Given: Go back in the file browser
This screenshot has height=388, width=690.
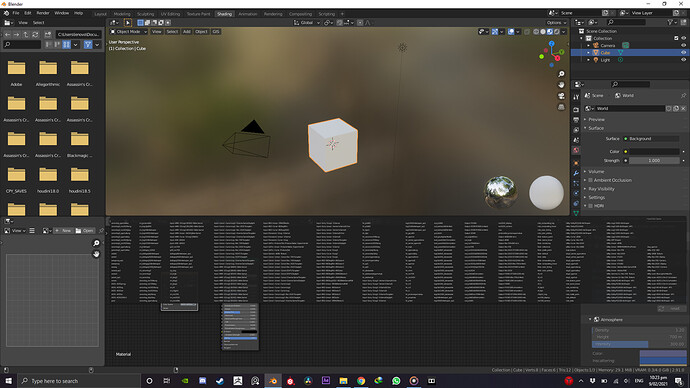Looking at the screenshot, I should [7, 34].
